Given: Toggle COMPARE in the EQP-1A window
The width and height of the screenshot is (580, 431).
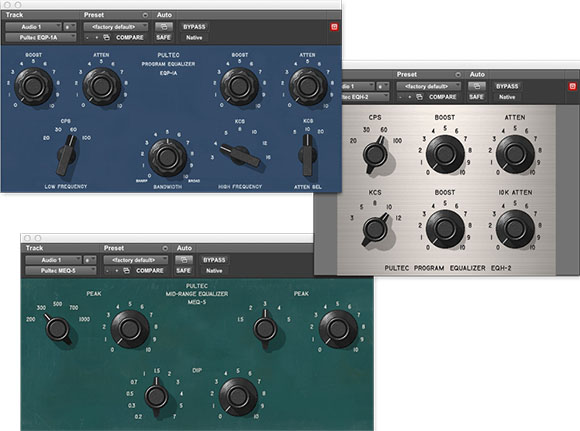Looking at the screenshot, I should [129, 37].
